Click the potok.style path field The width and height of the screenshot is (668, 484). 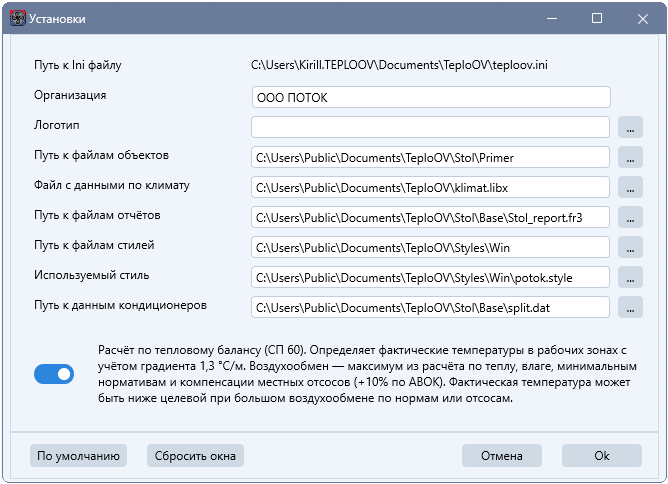[430, 277]
